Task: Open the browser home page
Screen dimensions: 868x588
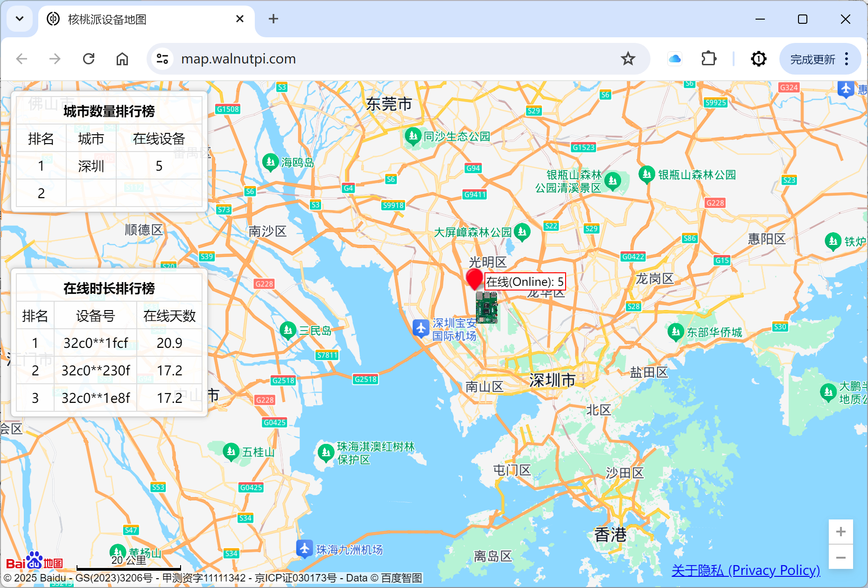Action: click(122, 59)
